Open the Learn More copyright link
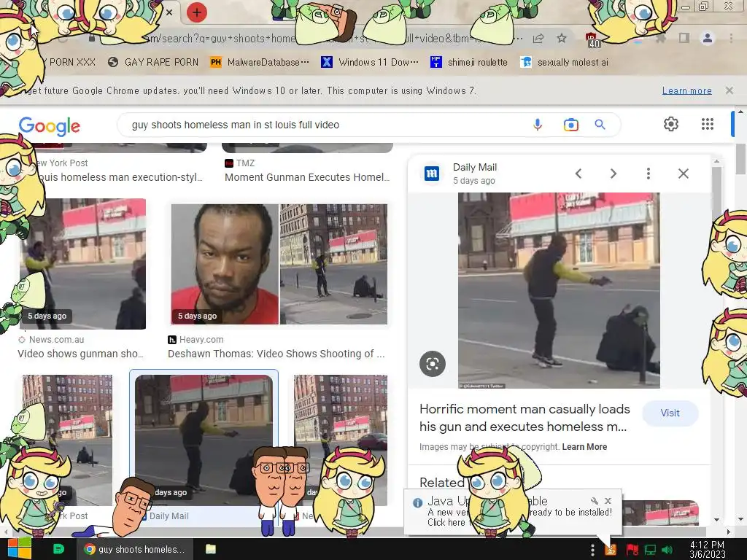The height and width of the screenshot is (560, 747). pos(584,447)
